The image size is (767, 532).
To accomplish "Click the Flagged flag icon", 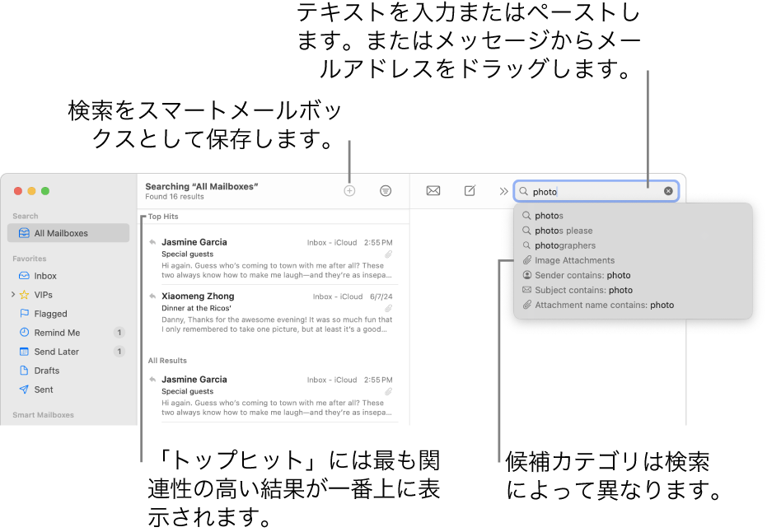I will pos(24,314).
